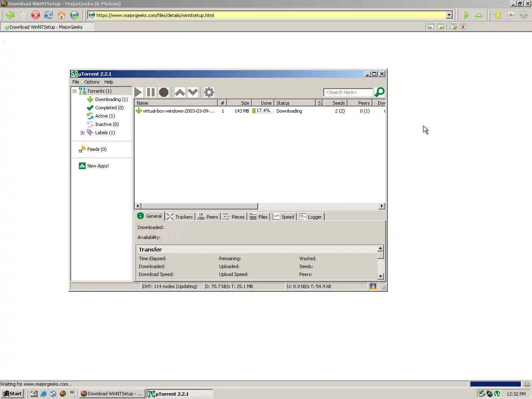The image size is (532, 399).
Task: Click the Start torrent play icon
Action: pos(138,92)
